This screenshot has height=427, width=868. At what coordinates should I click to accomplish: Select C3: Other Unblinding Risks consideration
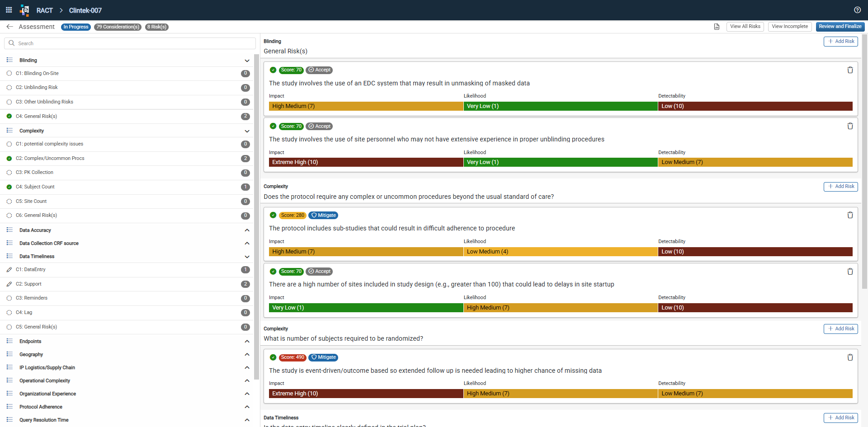click(x=128, y=102)
